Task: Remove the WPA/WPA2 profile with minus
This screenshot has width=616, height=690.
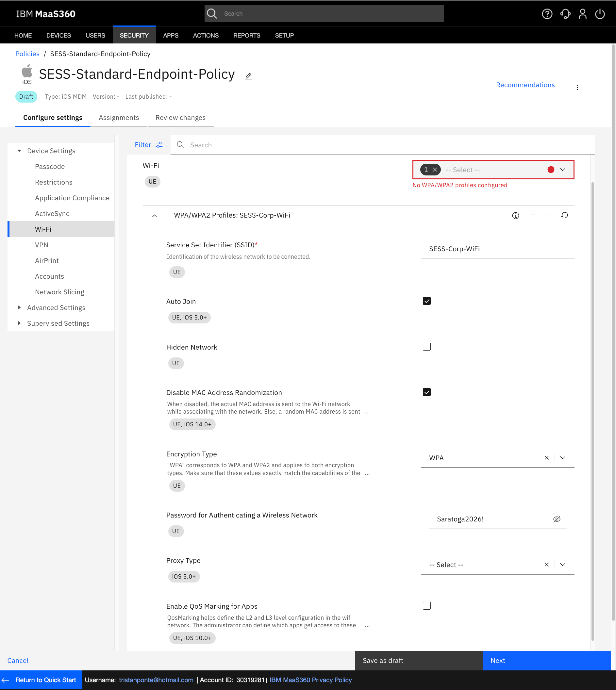Action: click(x=549, y=215)
